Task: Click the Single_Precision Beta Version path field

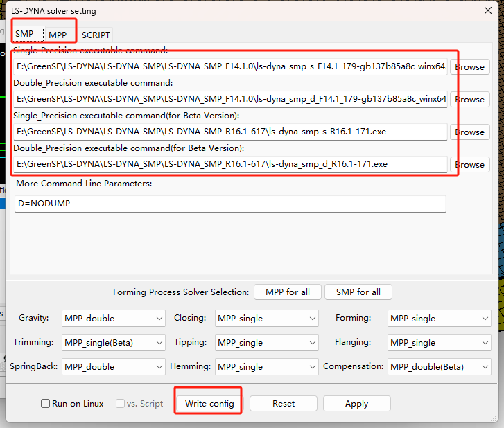Action: pyautogui.click(x=231, y=132)
